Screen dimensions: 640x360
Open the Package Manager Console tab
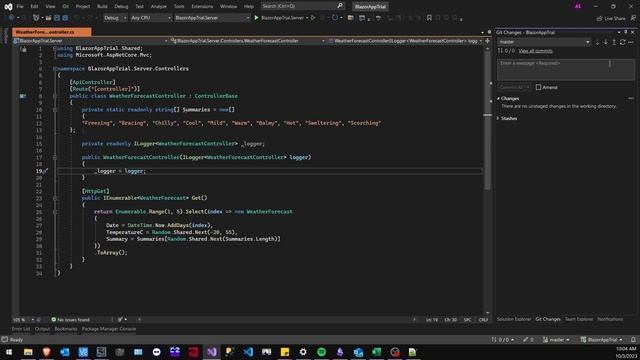[x=109, y=329]
